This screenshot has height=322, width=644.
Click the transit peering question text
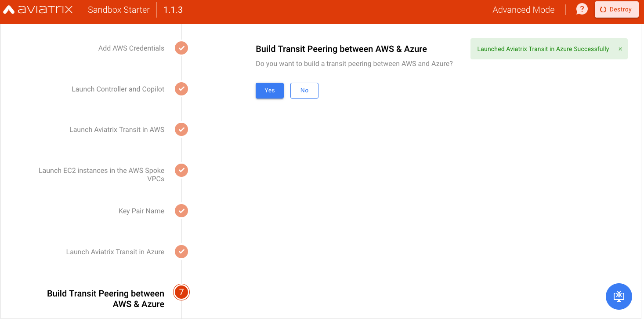pyautogui.click(x=354, y=64)
